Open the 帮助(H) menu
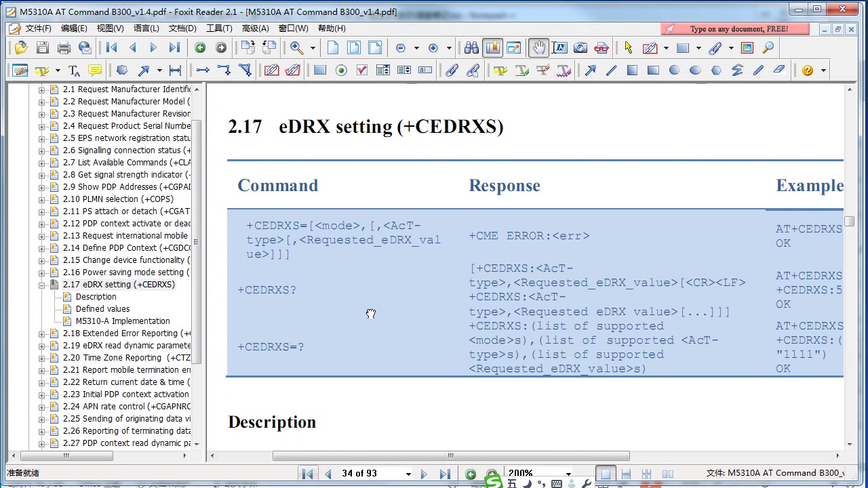The image size is (868, 488). coord(332,28)
